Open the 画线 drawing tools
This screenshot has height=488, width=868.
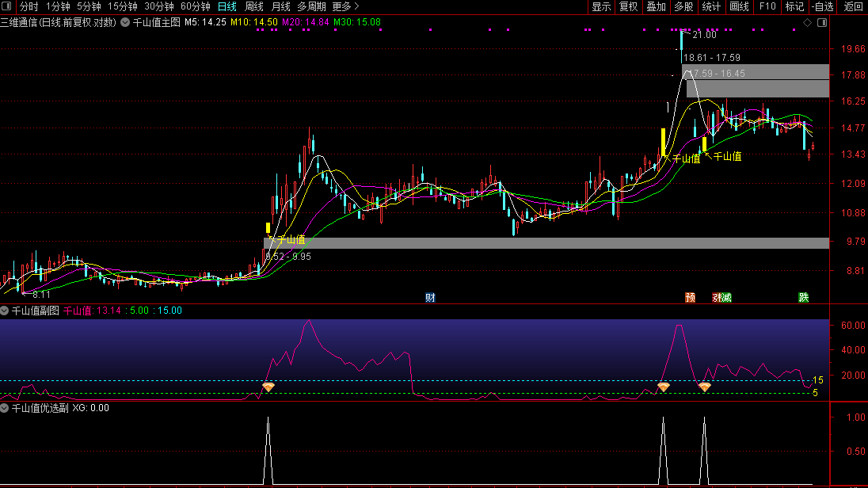pos(738,6)
